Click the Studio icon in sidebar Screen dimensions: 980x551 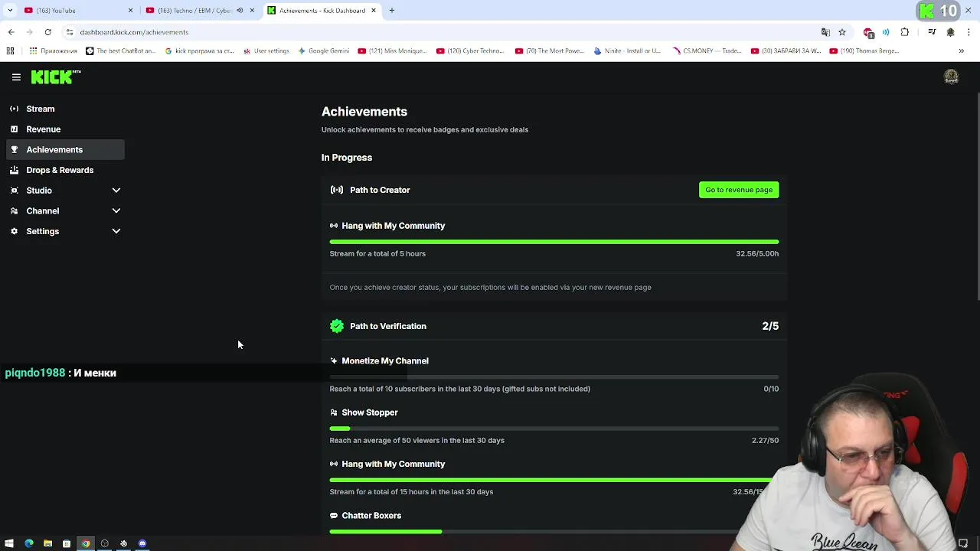tap(14, 191)
